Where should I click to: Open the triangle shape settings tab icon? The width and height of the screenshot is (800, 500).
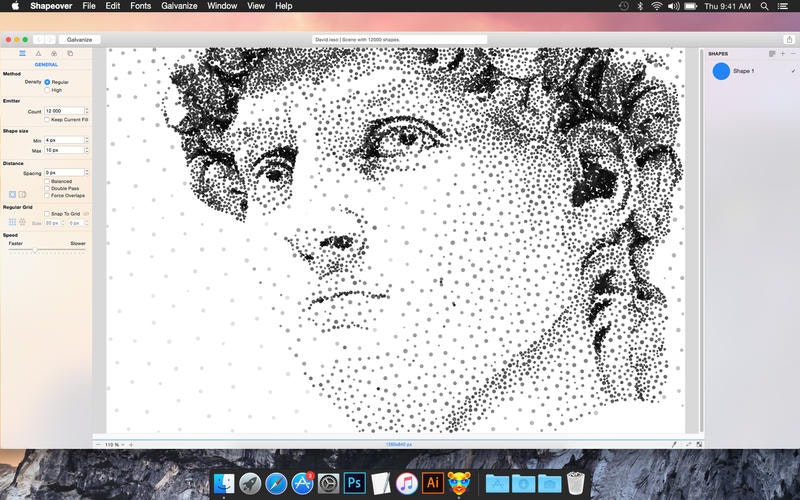coord(38,53)
